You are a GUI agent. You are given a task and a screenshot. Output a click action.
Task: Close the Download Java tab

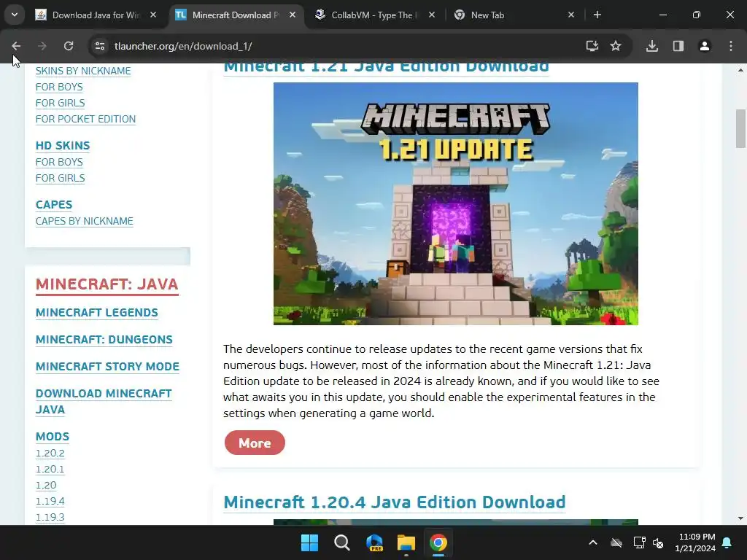coord(153,15)
